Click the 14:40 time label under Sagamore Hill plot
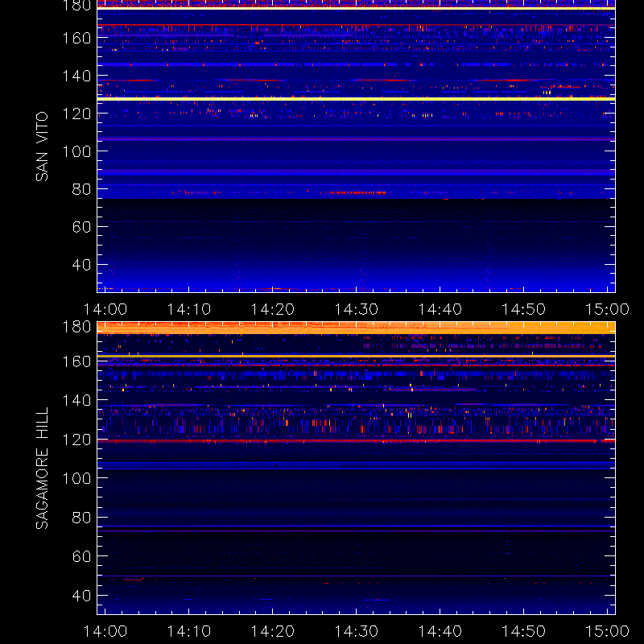Screen dimensions: 644x644 pos(440,631)
